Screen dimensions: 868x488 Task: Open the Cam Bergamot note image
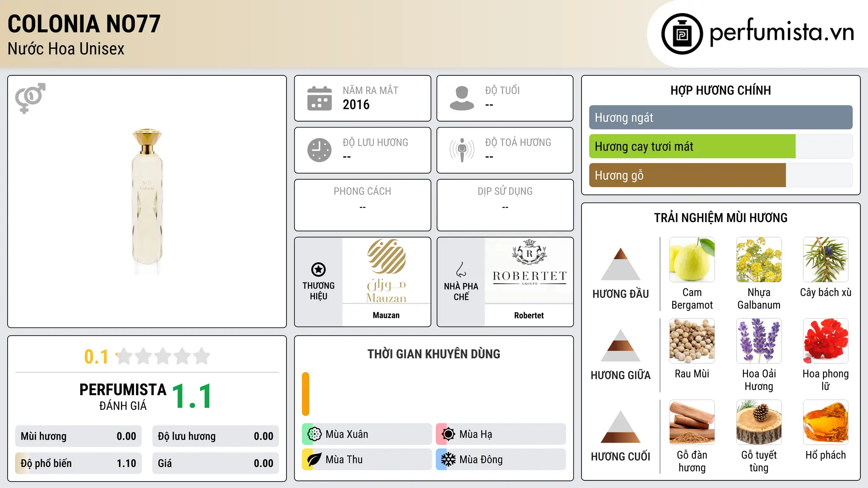(692, 260)
